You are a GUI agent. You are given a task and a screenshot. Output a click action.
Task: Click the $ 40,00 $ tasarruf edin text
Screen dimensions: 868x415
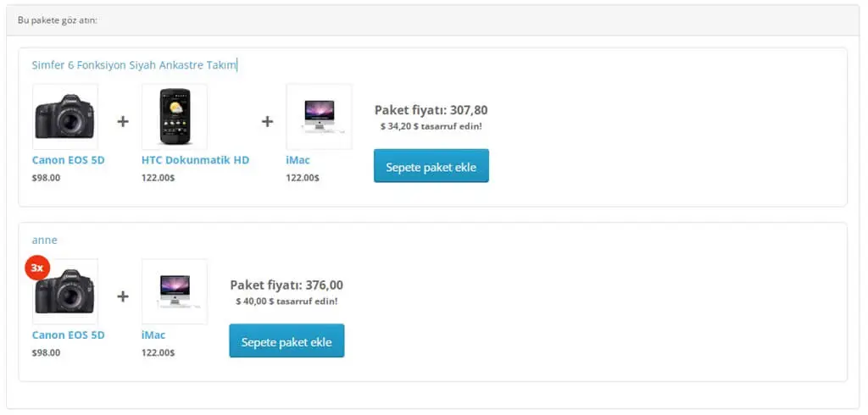[x=287, y=302]
